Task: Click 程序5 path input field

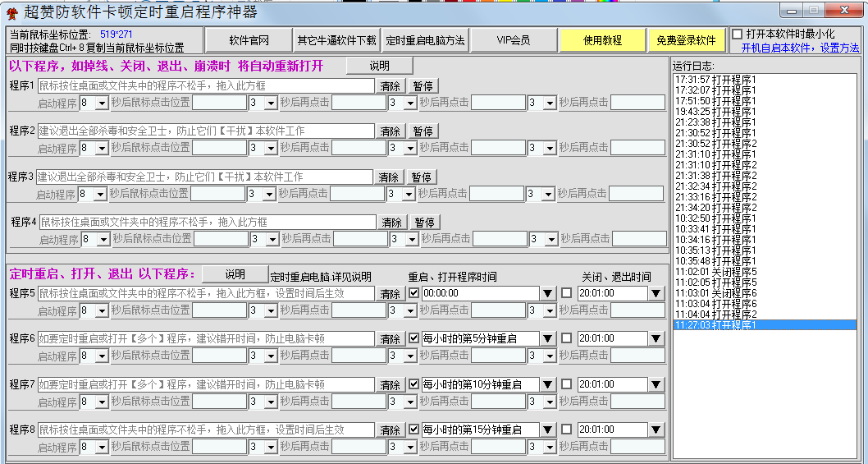Action: coord(206,293)
